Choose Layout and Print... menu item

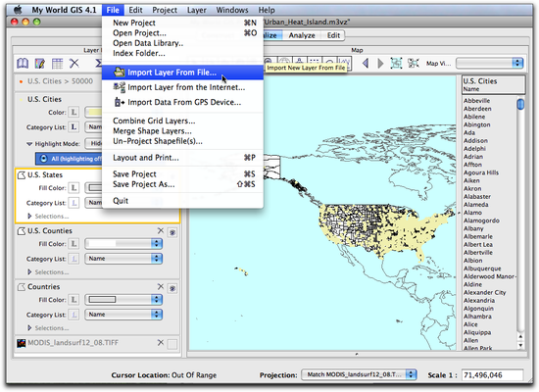coord(183,158)
